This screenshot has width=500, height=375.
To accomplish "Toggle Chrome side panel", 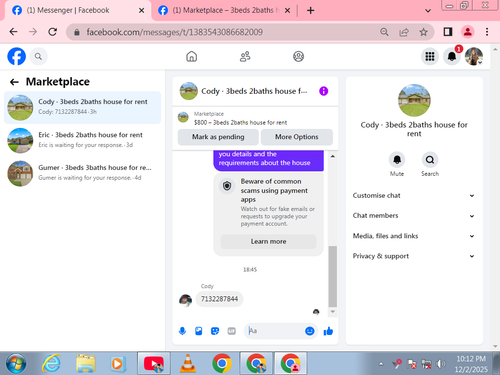I will coord(448,32).
